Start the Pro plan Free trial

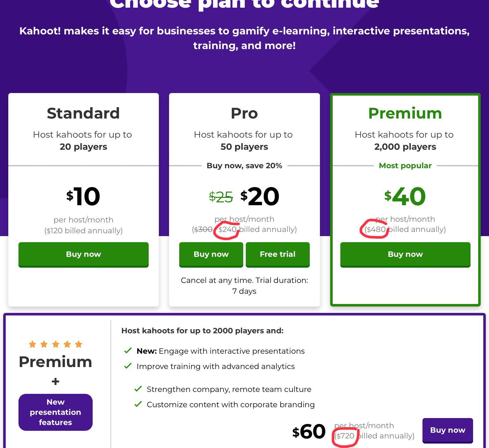[278, 254]
